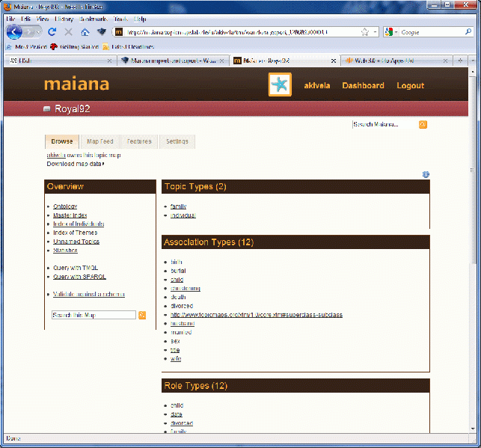Reload the page with the refresh icon

[x=52, y=32]
